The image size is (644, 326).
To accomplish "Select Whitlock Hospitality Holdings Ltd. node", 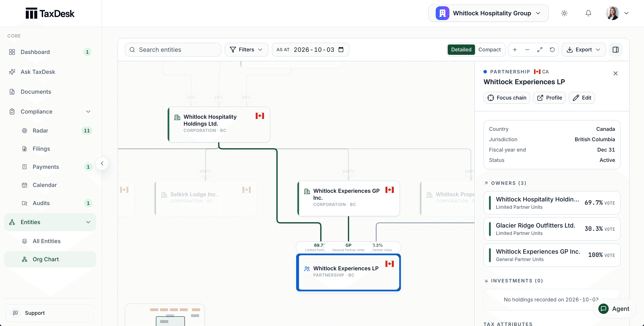I will (219, 124).
